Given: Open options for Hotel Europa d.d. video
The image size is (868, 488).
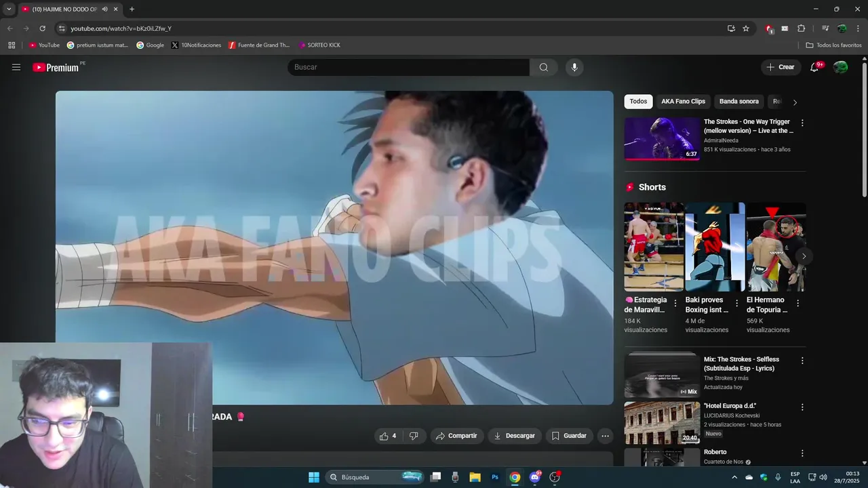Looking at the screenshot, I should pyautogui.click(x=802, y=407).
